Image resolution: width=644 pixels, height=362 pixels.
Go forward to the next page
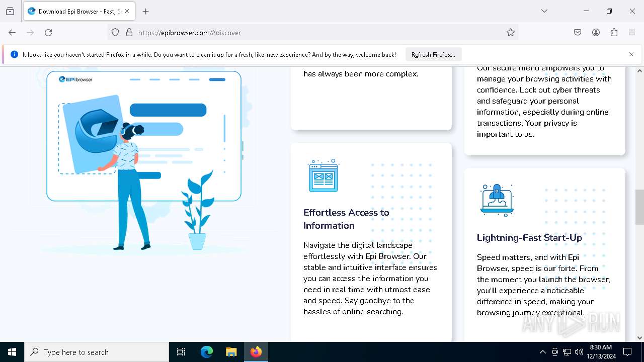point(30,33)
